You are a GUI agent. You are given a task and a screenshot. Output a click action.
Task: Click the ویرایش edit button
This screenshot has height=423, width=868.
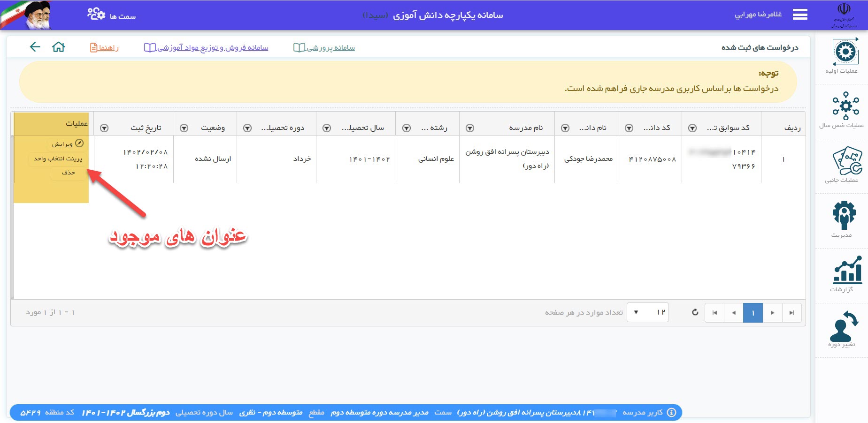(67, 144)
